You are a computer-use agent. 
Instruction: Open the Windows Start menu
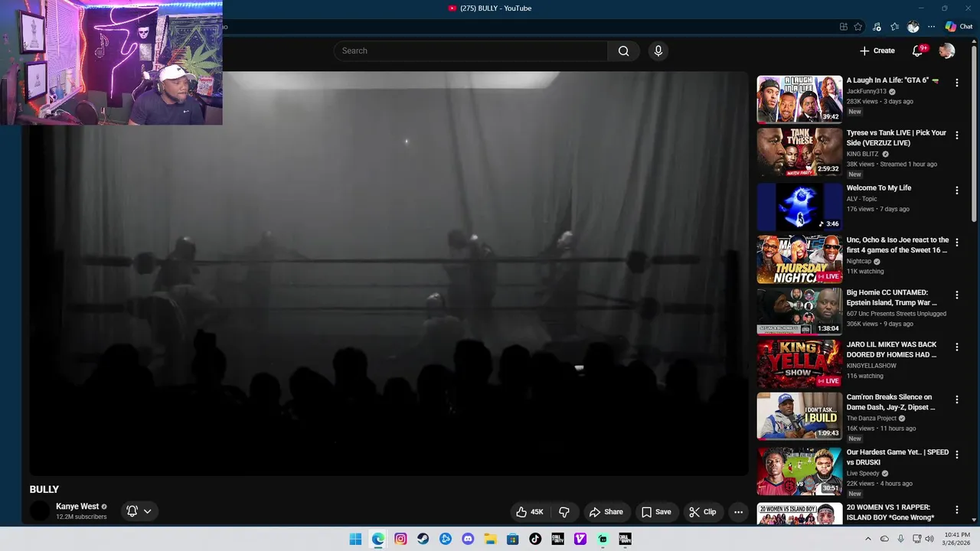355,539
